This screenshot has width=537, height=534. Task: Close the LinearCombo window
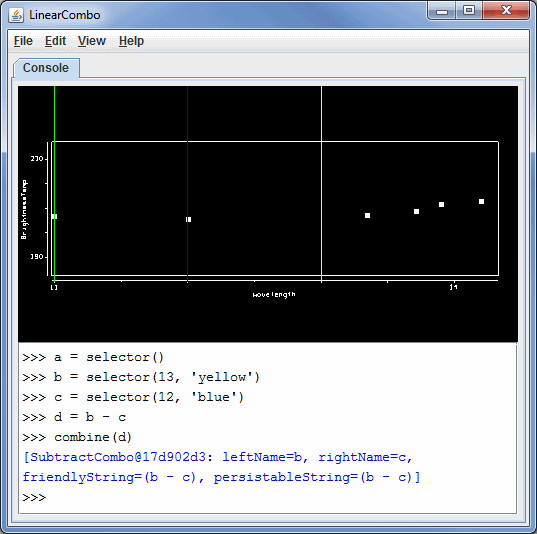pos(506,11)
